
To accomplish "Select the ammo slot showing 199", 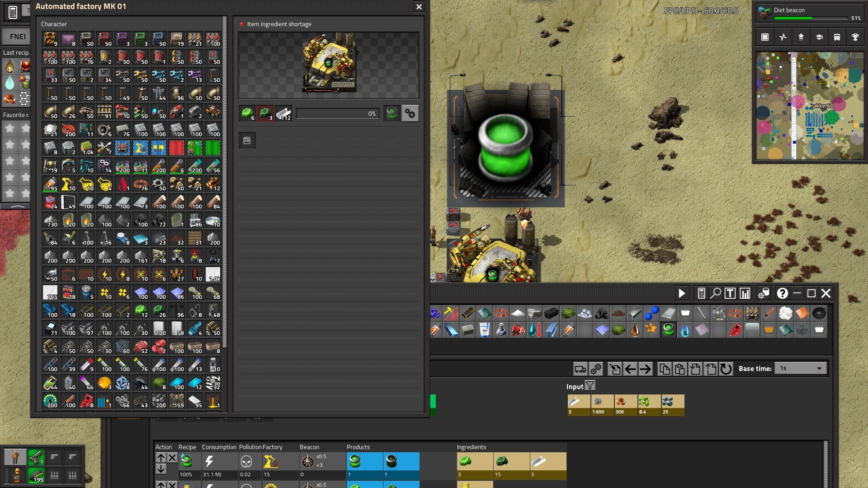I will tap(36, 475).
